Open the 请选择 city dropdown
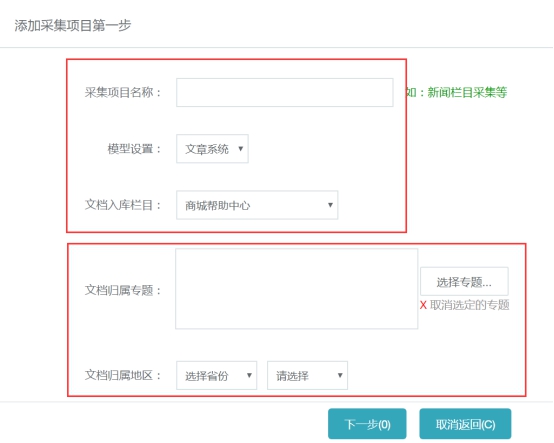 click(307, 375)
